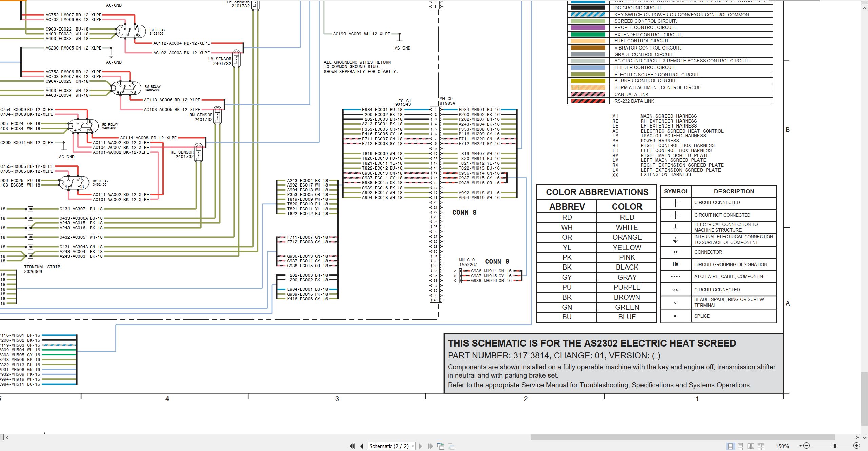Screen dimensions: 868x451
Task: Click the 'ELECTRIC SCREED HEAT CONTROL' harness entry
Action: 682,131
